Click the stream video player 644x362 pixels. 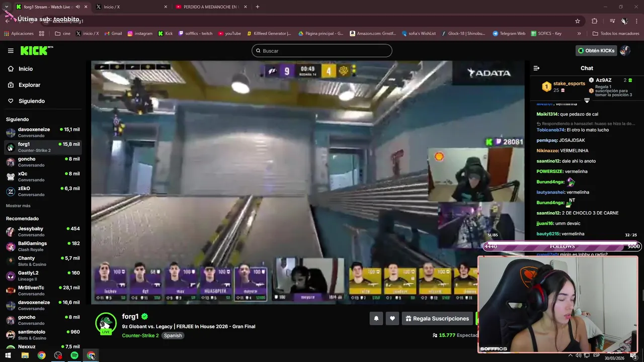click(x=308, y=183)
